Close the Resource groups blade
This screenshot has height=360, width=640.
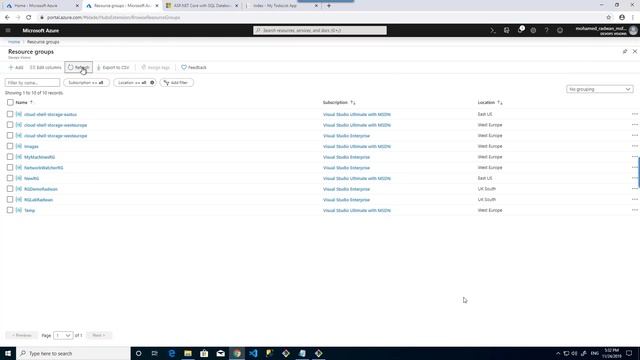pos(635,51)
